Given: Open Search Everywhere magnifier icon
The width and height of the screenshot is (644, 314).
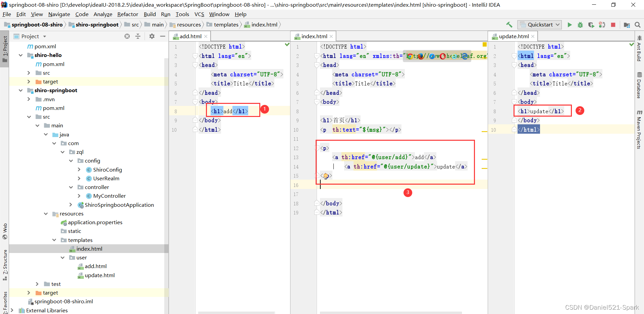Looking at the screenshot, I should (x=638, y=24).
